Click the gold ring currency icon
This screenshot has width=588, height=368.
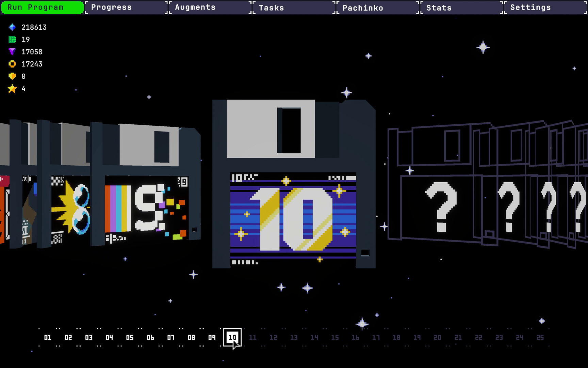(13, 64)
